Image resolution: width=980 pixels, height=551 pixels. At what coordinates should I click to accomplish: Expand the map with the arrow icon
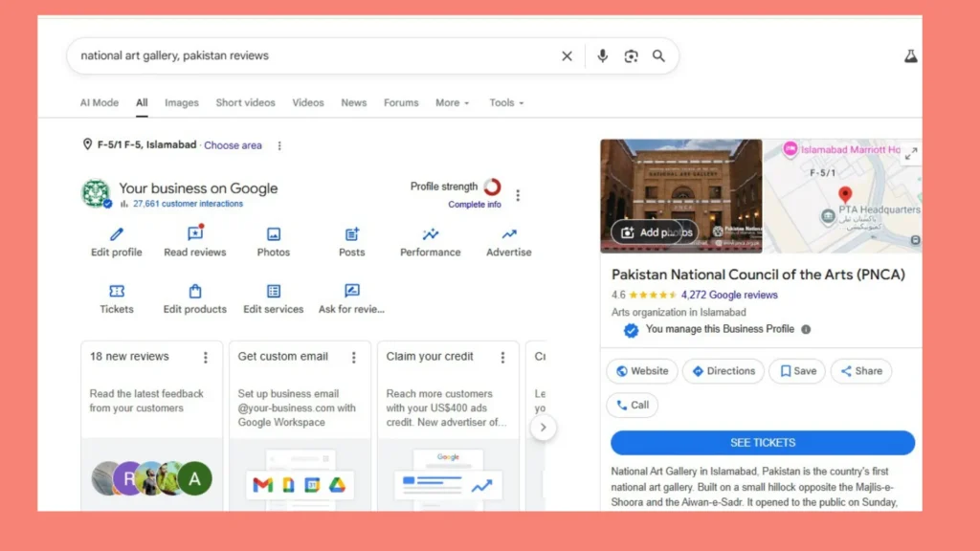pos(911,154)
